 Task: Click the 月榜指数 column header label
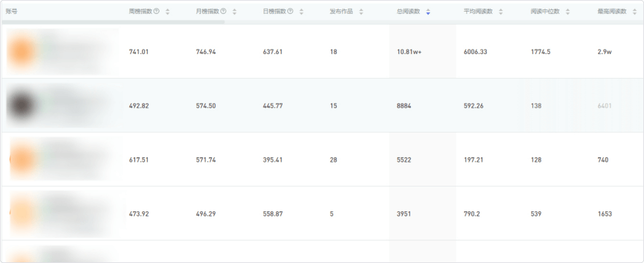click(x=208, y=12)
